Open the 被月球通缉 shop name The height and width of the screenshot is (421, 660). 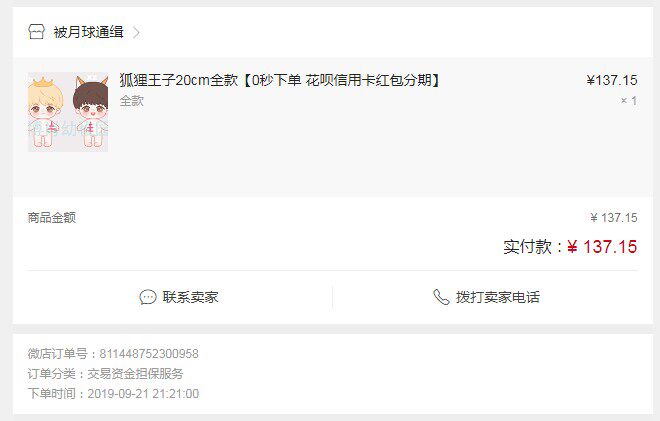pyautogui.click(x=88, y=32)
